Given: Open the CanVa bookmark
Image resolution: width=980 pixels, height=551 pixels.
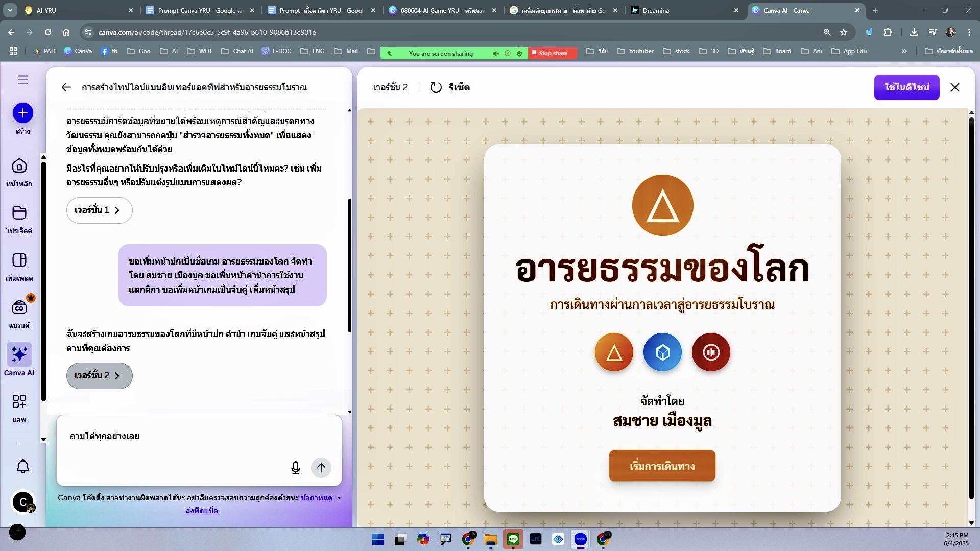Looking at the screenshot, I should pos(78,51).
